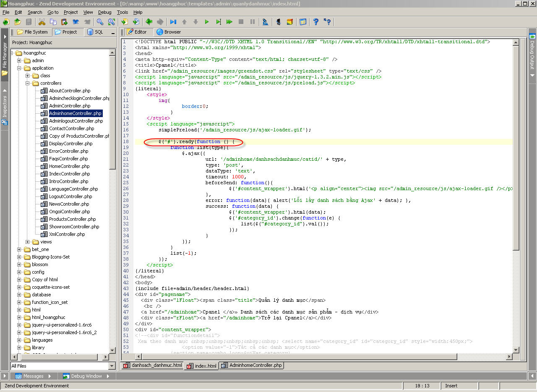
Task: Click the green Back arrow icon
Action: 149,22
